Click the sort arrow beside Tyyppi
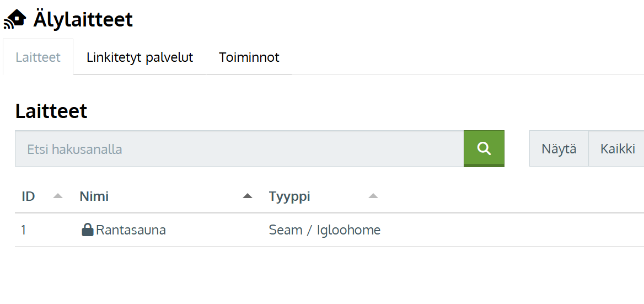644x304 pixels. [373, 196]
